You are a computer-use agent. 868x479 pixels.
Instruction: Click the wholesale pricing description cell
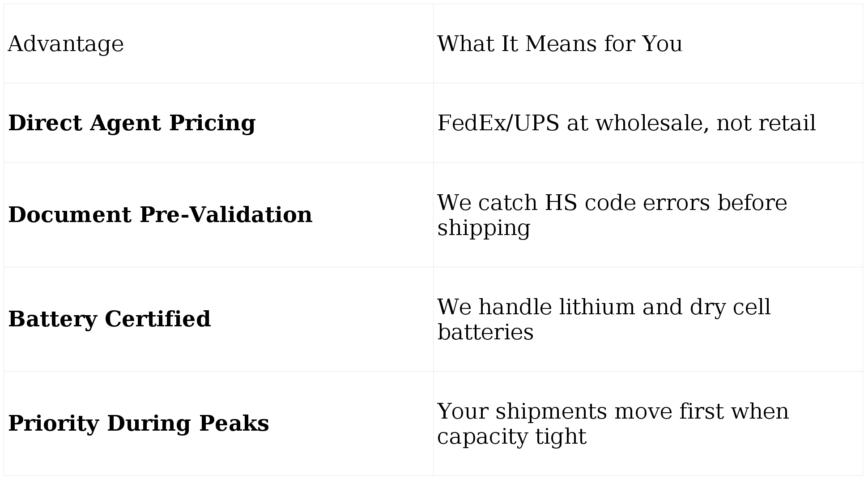coord(626,123)
